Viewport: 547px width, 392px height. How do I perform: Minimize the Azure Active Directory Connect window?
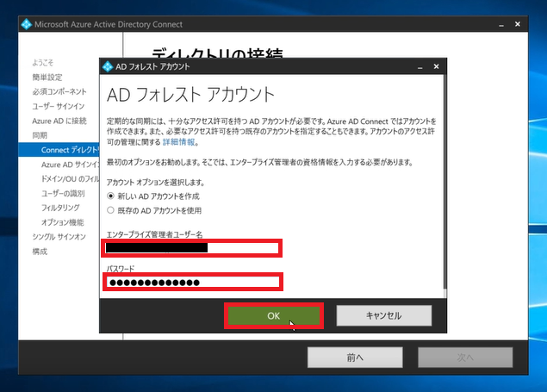click(x=501, y=25)
